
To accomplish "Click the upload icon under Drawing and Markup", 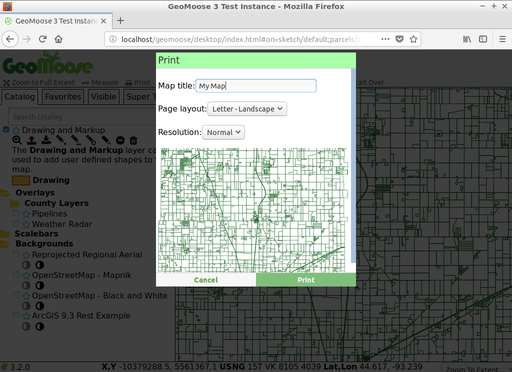I will tap(32, 140).
